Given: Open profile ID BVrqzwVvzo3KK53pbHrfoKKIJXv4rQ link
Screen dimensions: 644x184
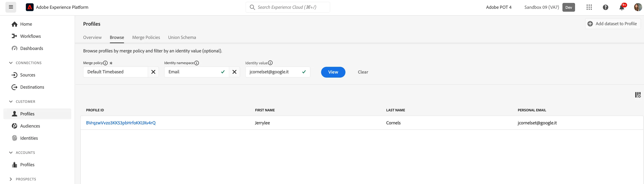Looking at the screenshot, I should [121, 123].
